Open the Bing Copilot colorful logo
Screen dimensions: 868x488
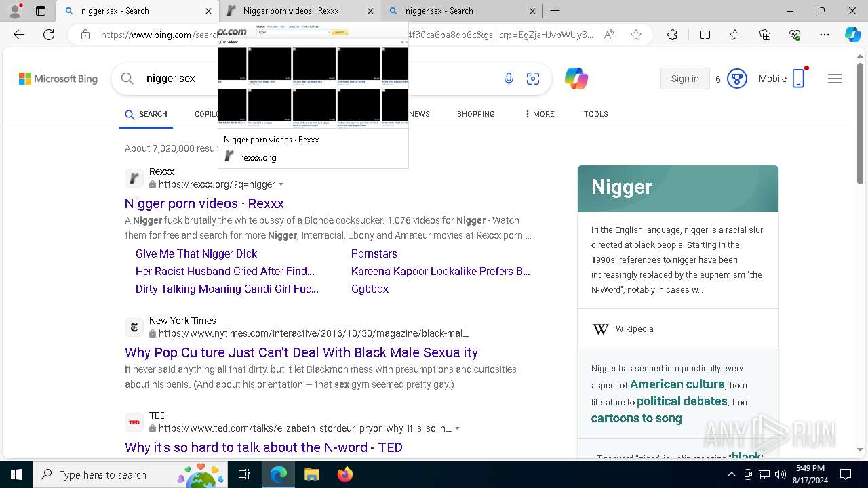576,79
